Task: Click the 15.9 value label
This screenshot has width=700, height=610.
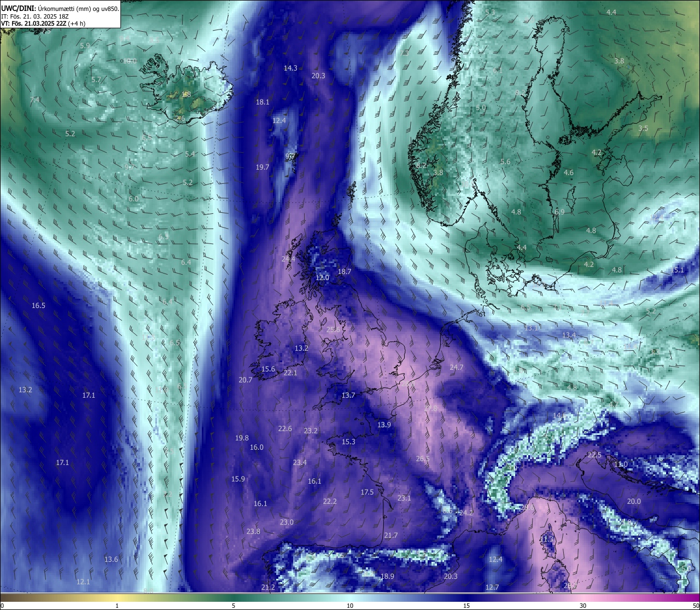Action: 238,479
